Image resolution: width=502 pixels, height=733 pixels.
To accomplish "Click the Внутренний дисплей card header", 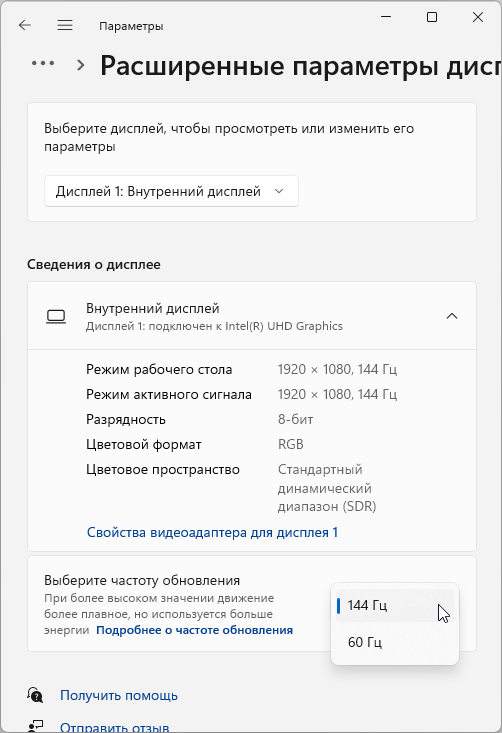I will pyautogui.click(x=252, y=316).
